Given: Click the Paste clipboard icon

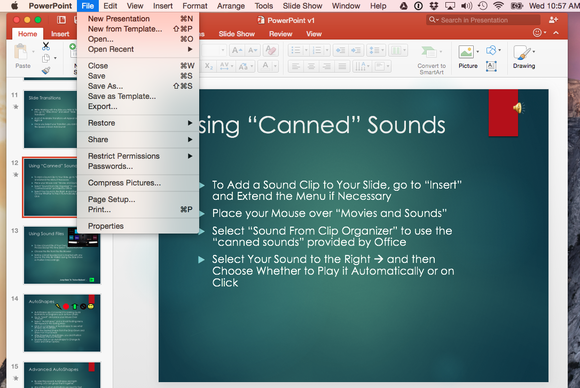Looking at the screenshot, I should pyautogui.click(x=21, y=52).
